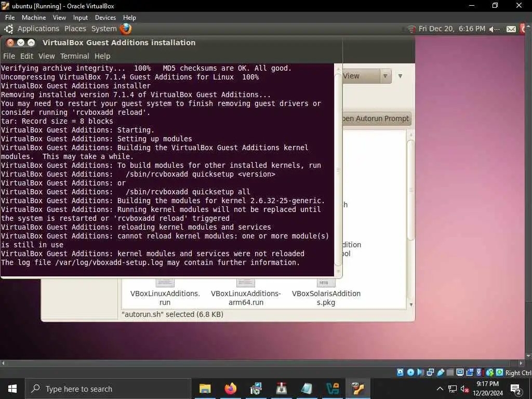Viewport: 532px width, 399px height.
Task: Open Windows network status tray icon
Action: coord(453,389)
